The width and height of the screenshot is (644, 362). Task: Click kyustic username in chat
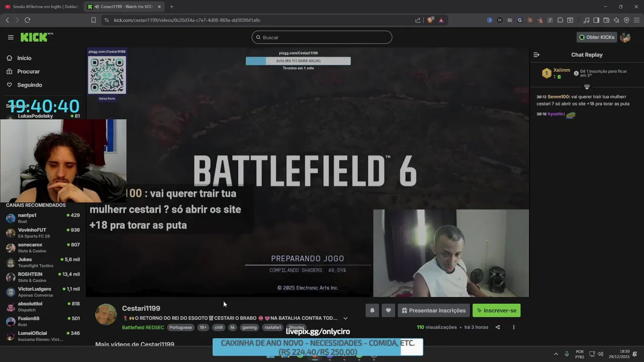[556, 114]
